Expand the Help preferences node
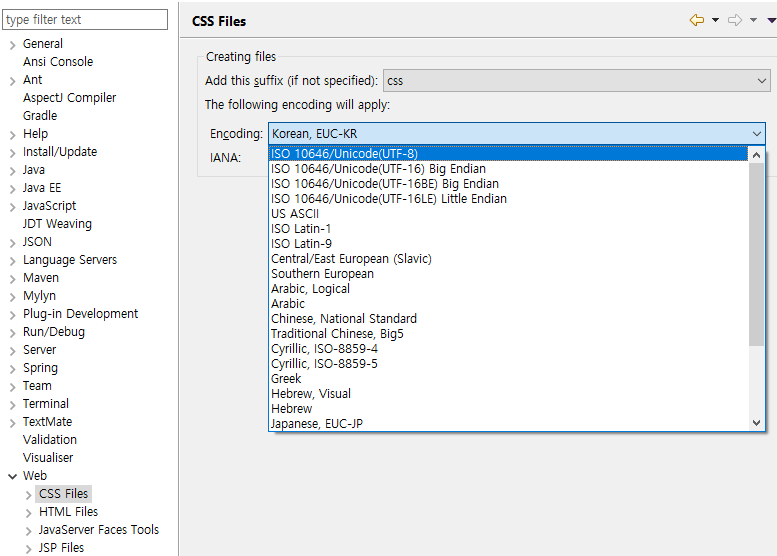This screenshot has height=556, width=777. [12, 135]
